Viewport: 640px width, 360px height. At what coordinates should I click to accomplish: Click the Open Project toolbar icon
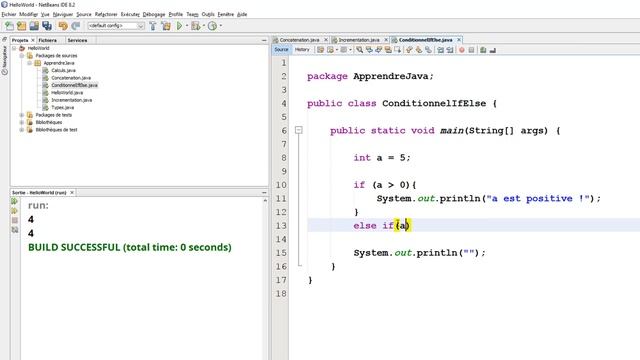coord(34,26)
